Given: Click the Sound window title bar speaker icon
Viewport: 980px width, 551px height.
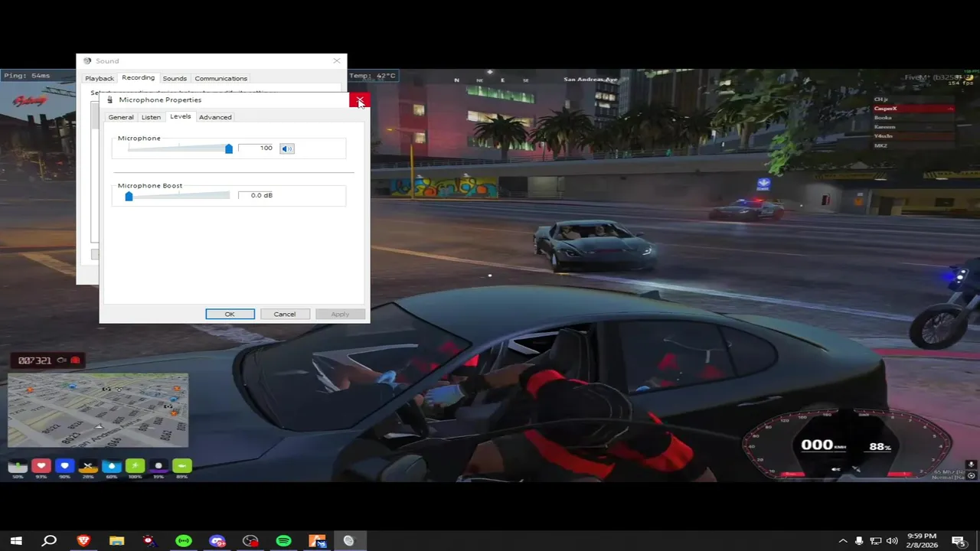Looking at the screenshot, I should (87, 61).
